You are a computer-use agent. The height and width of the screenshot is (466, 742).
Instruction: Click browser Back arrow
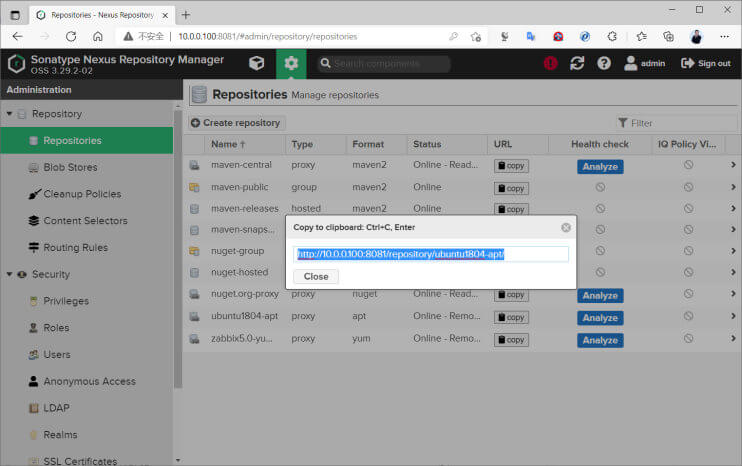[18, 36]
